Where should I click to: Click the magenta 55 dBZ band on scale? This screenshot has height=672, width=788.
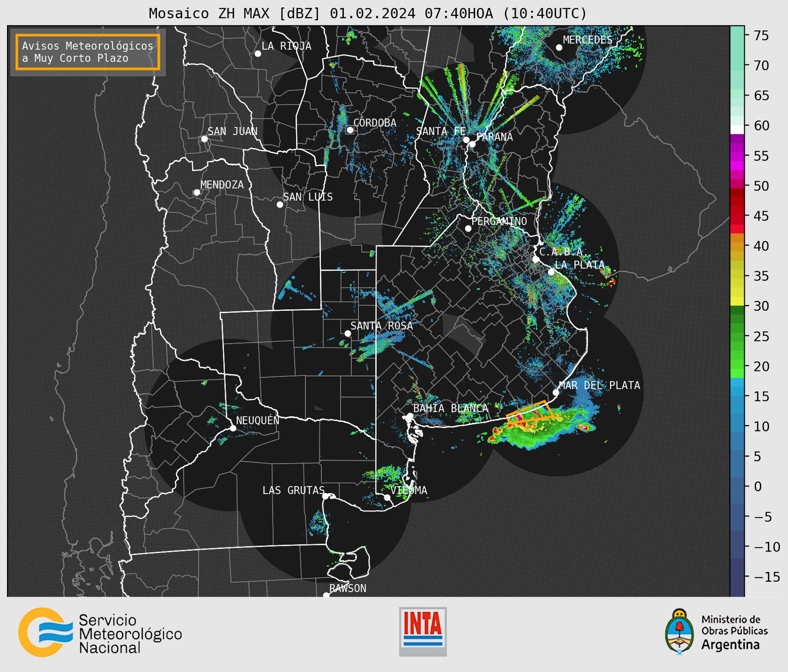coord(737,156)
